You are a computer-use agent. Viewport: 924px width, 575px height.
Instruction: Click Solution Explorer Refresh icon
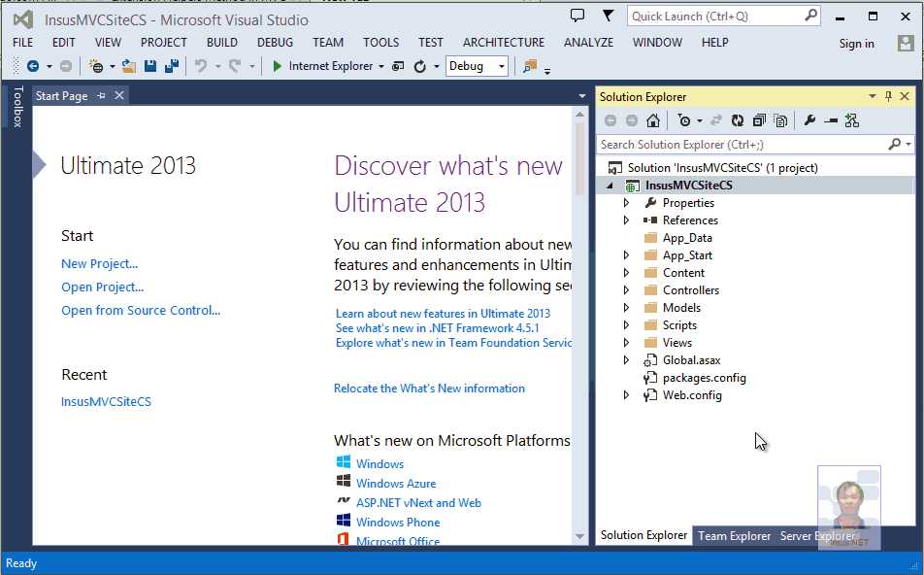coord(738,120)
